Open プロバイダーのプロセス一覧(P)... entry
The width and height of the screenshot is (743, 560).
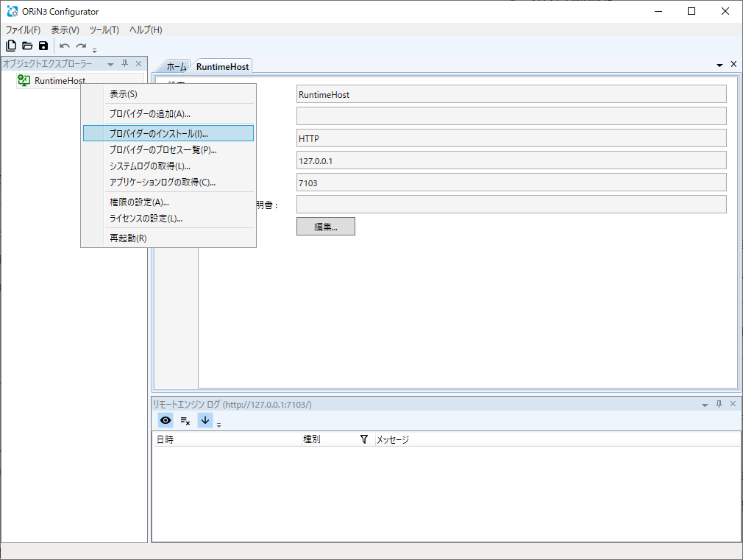coord(168,150)
